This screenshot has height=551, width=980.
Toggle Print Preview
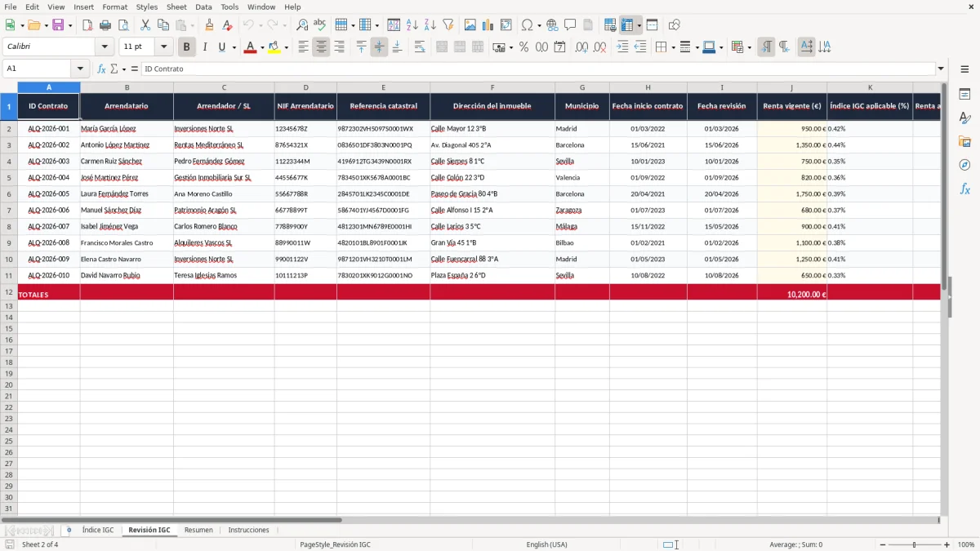pos(123,25)
